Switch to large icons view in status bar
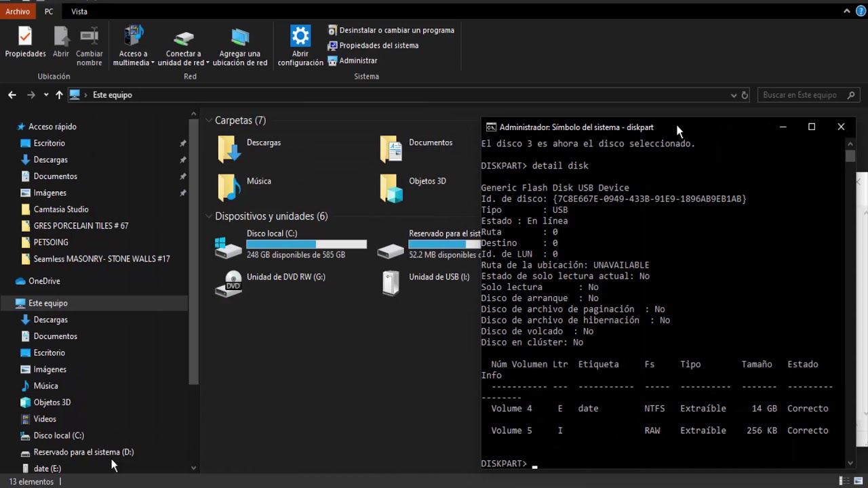The width and height of the screenshot is (868, 488). (x=858, y=481)
